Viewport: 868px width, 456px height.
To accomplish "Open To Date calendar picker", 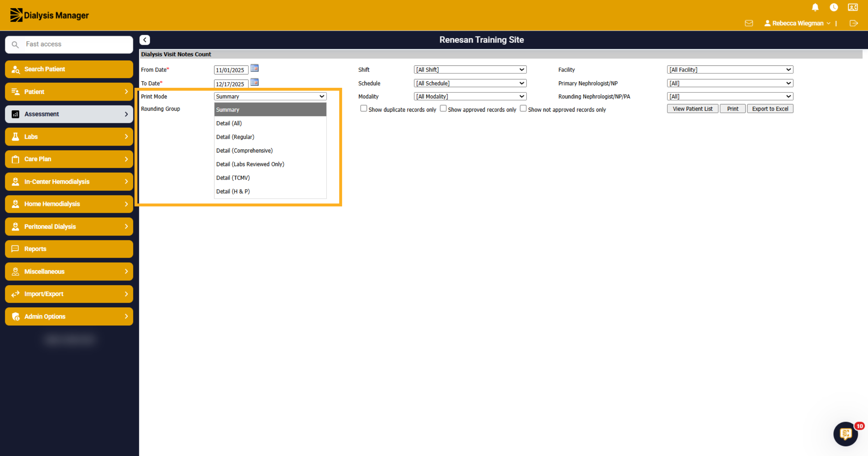I will (255, 82).
